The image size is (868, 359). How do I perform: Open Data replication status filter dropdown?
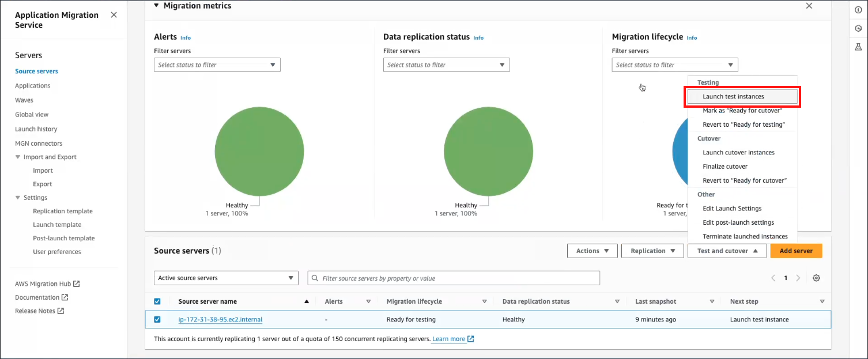[x=446, y=65]
